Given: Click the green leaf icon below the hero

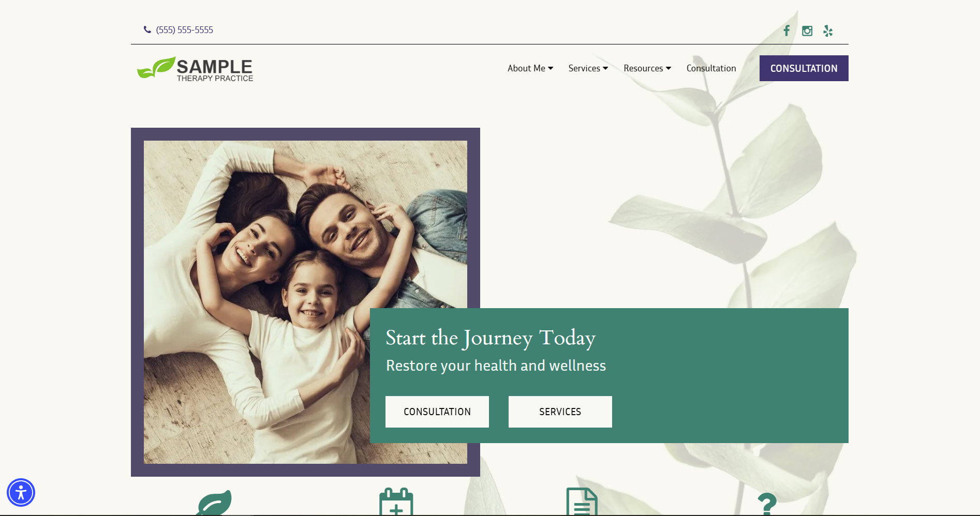Looking at the screenshot, I should (x=214, y=503).
